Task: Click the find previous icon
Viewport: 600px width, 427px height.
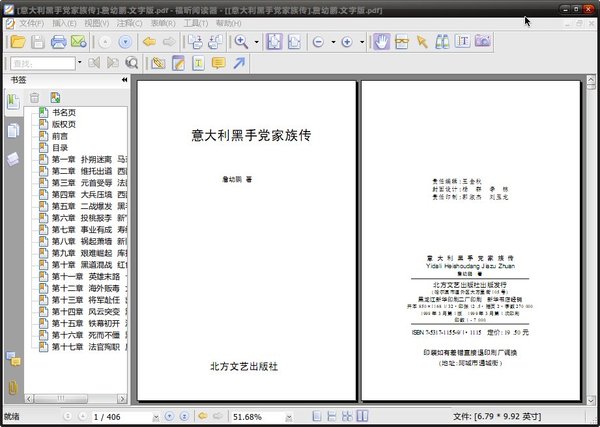Action: [x=94, y=62]
